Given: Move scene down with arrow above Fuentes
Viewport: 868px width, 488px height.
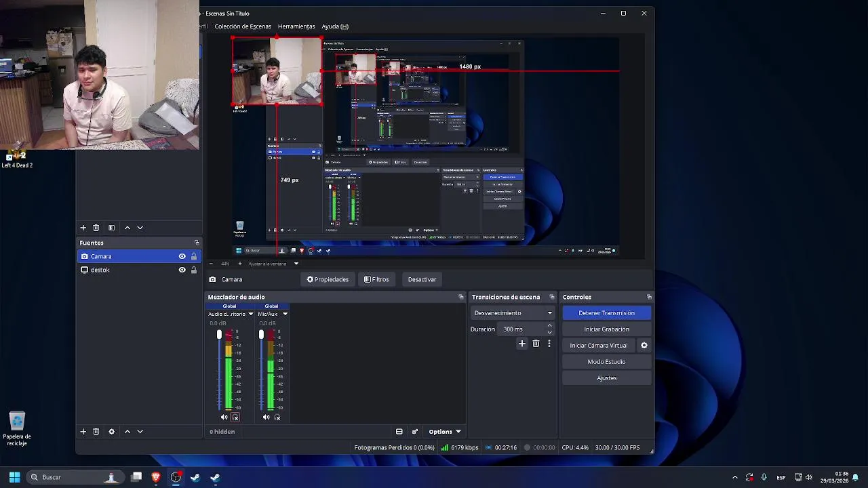Looking at the screenshot, I should [140, 228].
